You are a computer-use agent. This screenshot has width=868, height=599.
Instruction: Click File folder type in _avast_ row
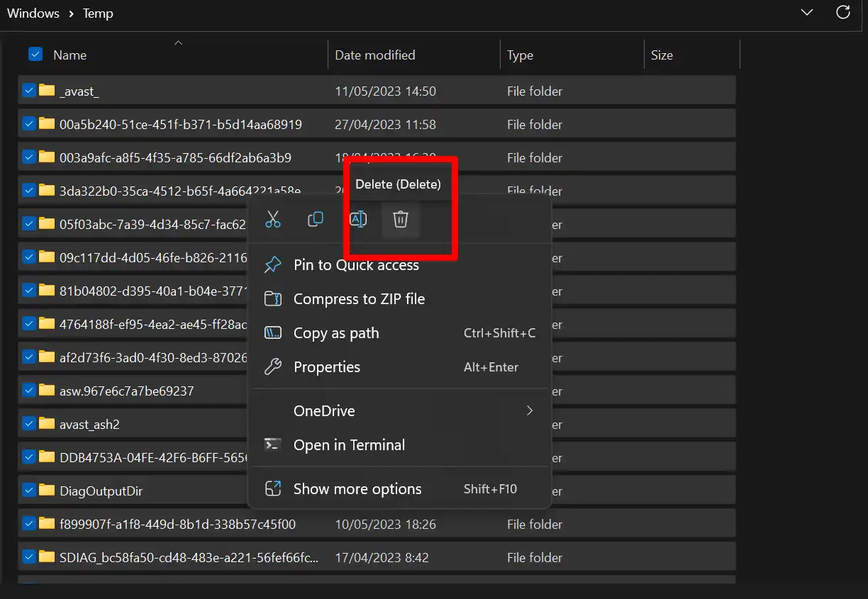click(535, 91)
